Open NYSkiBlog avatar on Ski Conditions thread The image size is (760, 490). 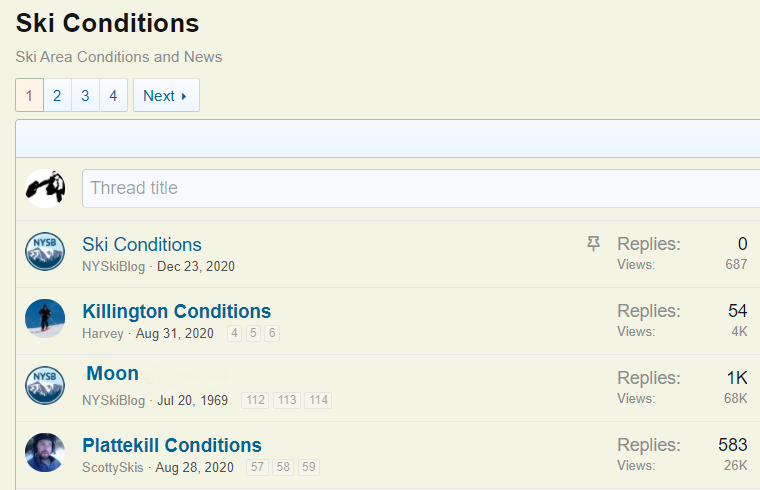tap(45, 252)
